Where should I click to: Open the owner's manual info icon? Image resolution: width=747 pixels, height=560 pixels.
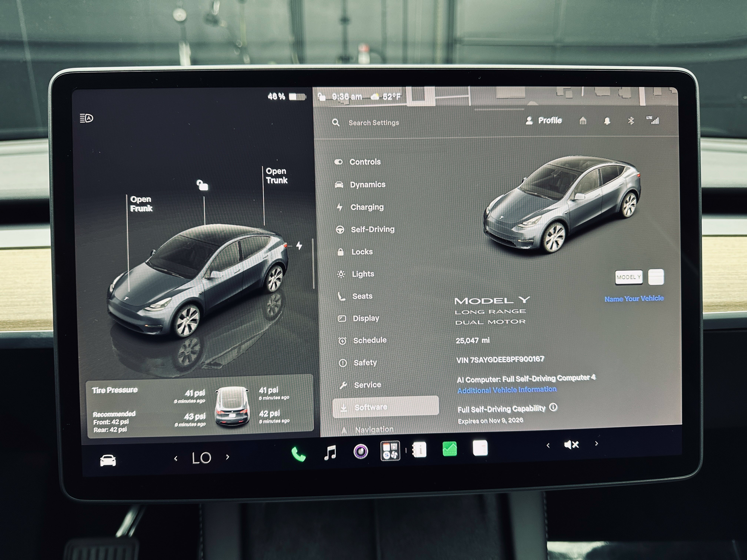(x=419, y=450)
